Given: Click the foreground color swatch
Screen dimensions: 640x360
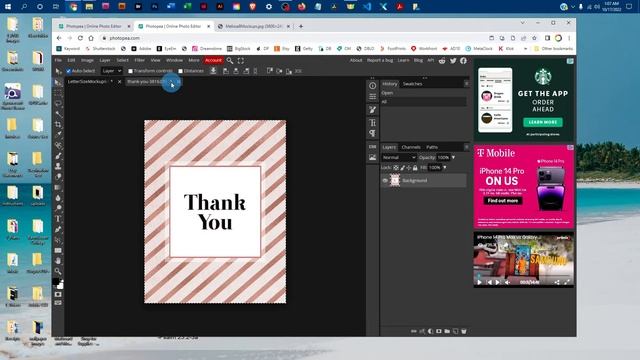Looking at the screenshot, I should pos(56,282).
